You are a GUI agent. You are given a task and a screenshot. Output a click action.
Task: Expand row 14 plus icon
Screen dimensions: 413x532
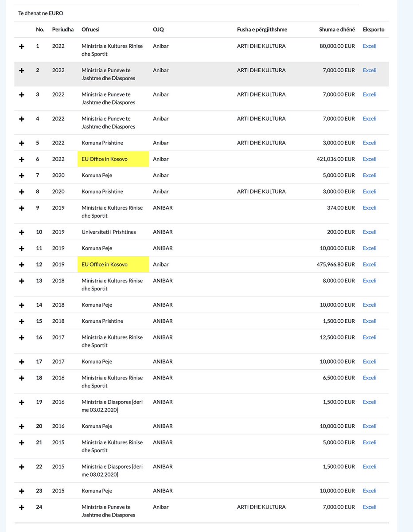click(22, 305)
